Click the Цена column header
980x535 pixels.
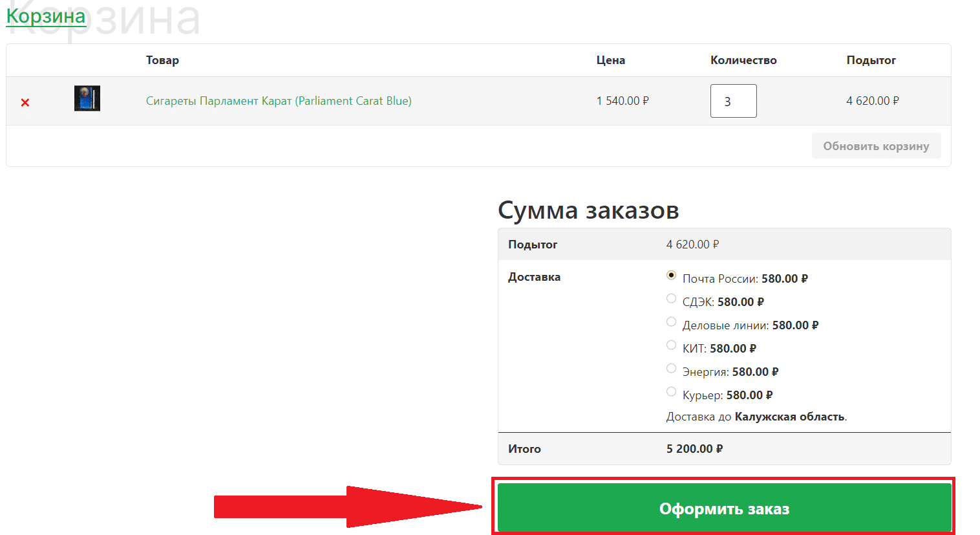610,60
